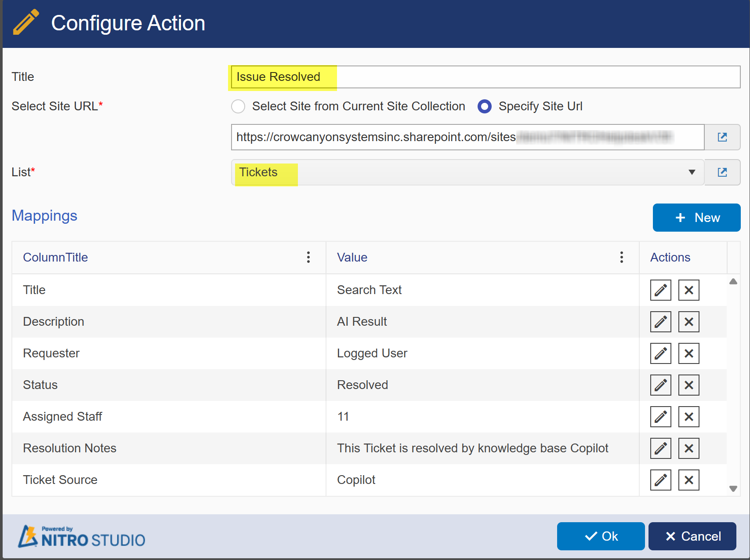This screenshot has height=560, width=750.
Task: Expand the List dropdown showing Tickets
Action: (x=467, y=172)
